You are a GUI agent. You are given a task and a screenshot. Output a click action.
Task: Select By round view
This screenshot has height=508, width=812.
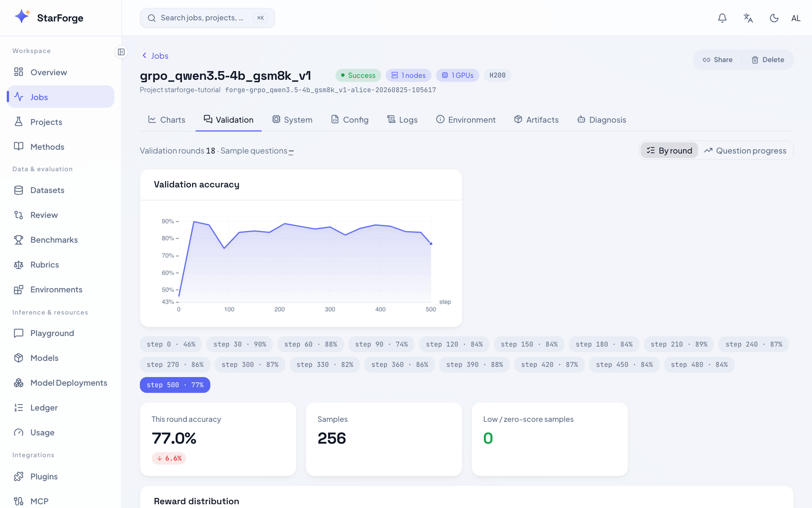669,151
